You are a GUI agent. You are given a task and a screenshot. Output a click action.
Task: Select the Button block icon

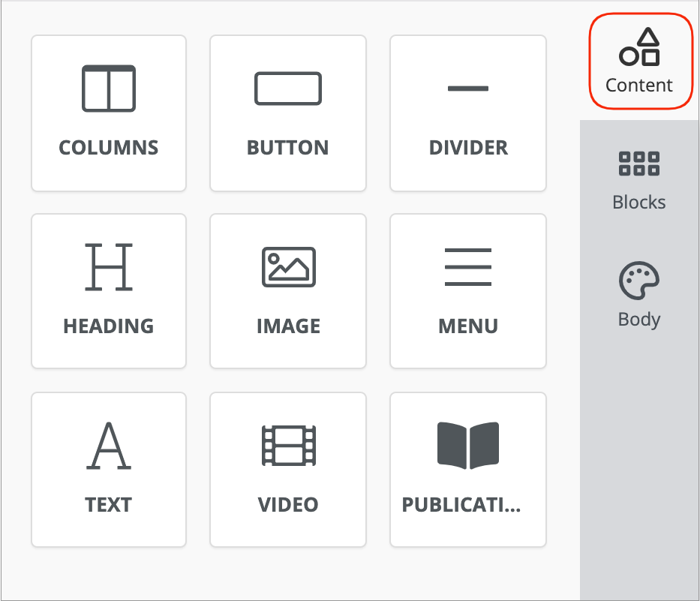coord(288,89)
